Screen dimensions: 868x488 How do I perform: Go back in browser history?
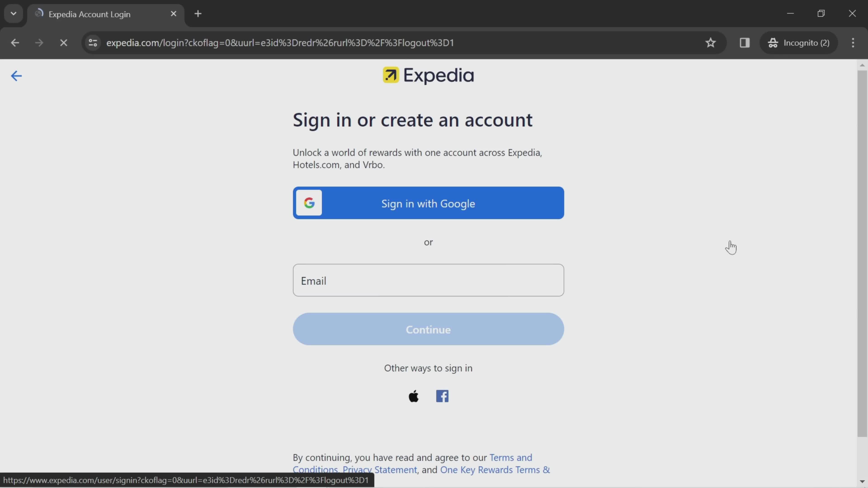pos(15,43)
